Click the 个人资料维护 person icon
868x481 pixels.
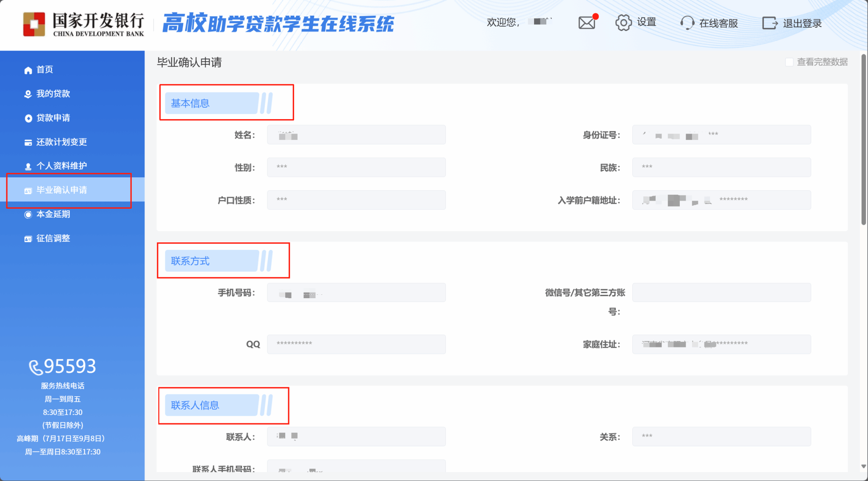tap(28, 166)
